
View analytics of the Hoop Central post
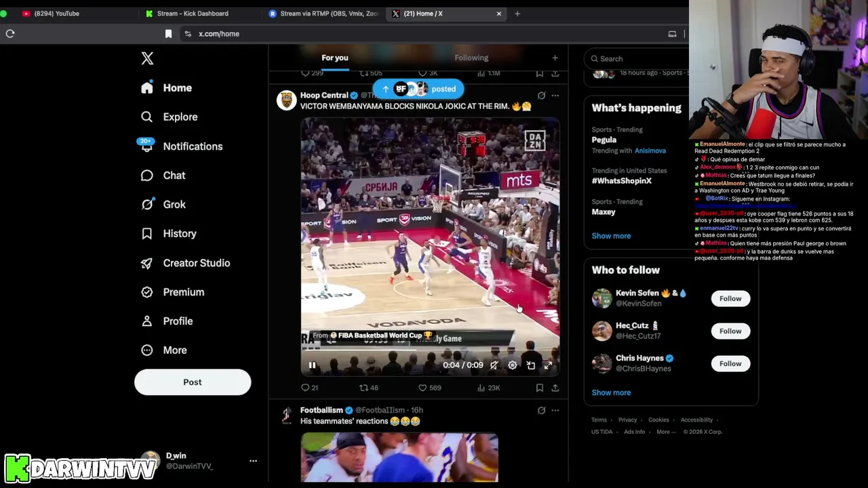point(488,388)
